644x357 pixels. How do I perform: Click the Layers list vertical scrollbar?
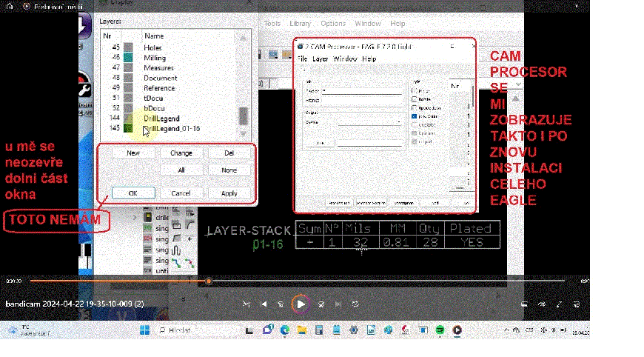(x=243, y=117)
